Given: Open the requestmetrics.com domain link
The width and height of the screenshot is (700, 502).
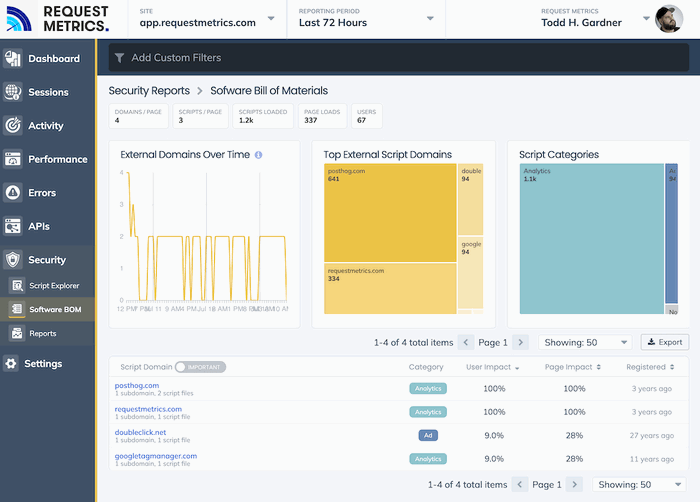Looking at the screenshot, I should [x=148, y=409].
